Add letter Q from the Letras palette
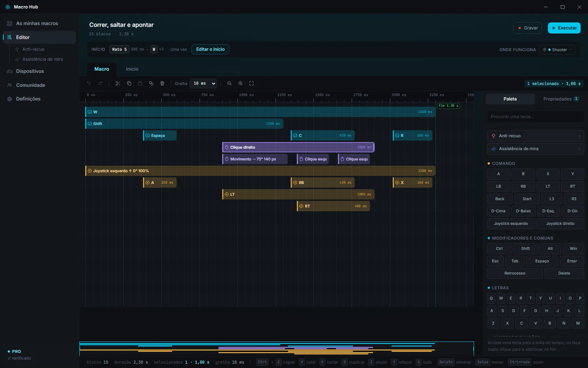588x368 pixels. (x=491, y=298)
